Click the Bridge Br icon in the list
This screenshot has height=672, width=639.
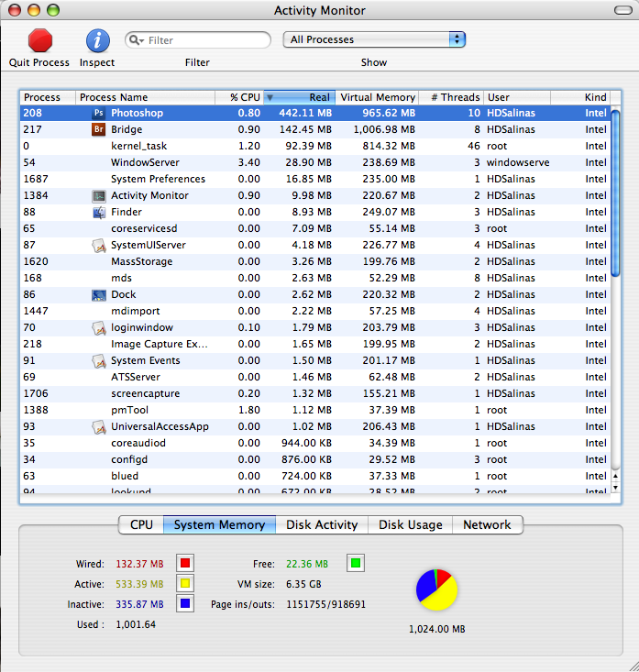pos(99,129)
